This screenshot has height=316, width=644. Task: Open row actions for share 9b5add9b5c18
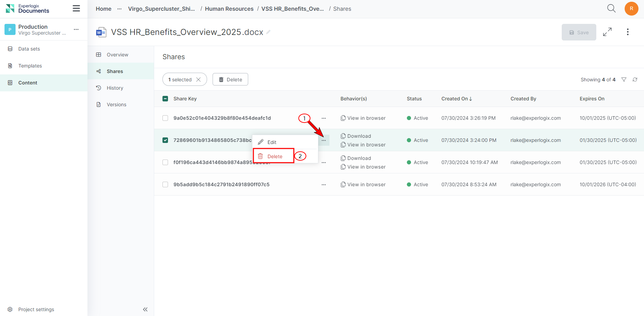[x=324, y=184]
